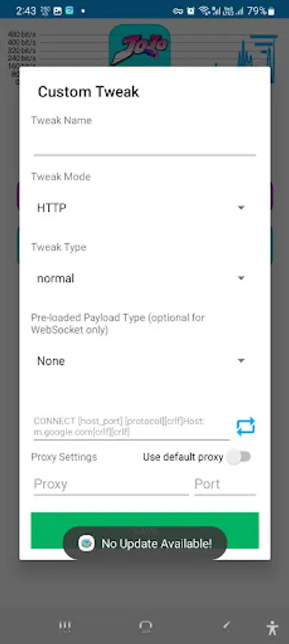Click the CONNECT payload text field
Viewport: 289px width, 644px height.
[132, 426]
